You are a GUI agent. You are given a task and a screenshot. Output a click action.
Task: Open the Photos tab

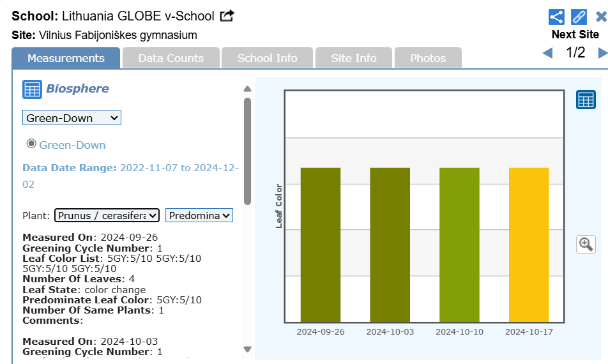[428, 58]
